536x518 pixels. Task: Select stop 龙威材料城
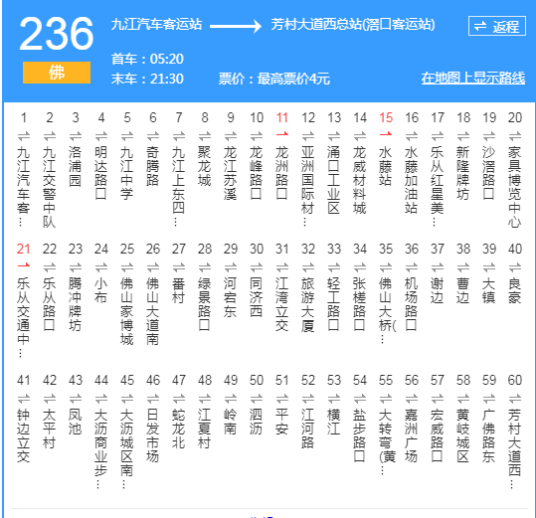pos(360,180)
